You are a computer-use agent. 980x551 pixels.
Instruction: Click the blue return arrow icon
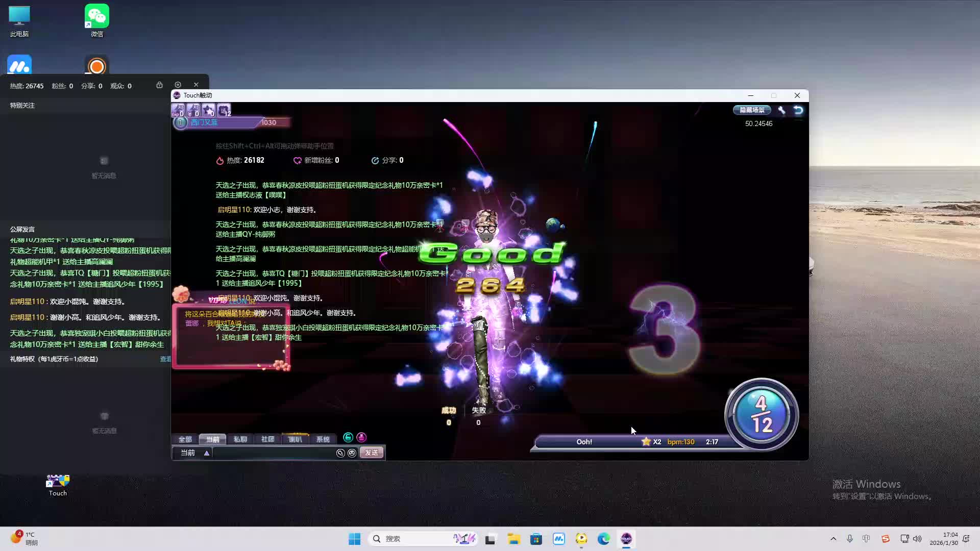coord(798,110)
